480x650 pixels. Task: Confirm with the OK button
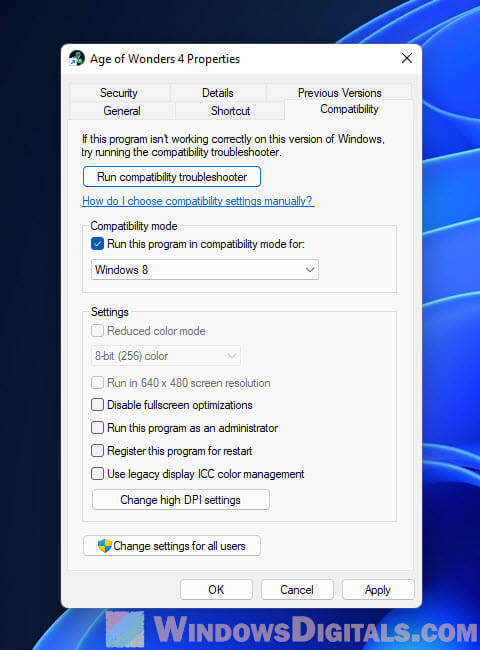coord(216,589)
